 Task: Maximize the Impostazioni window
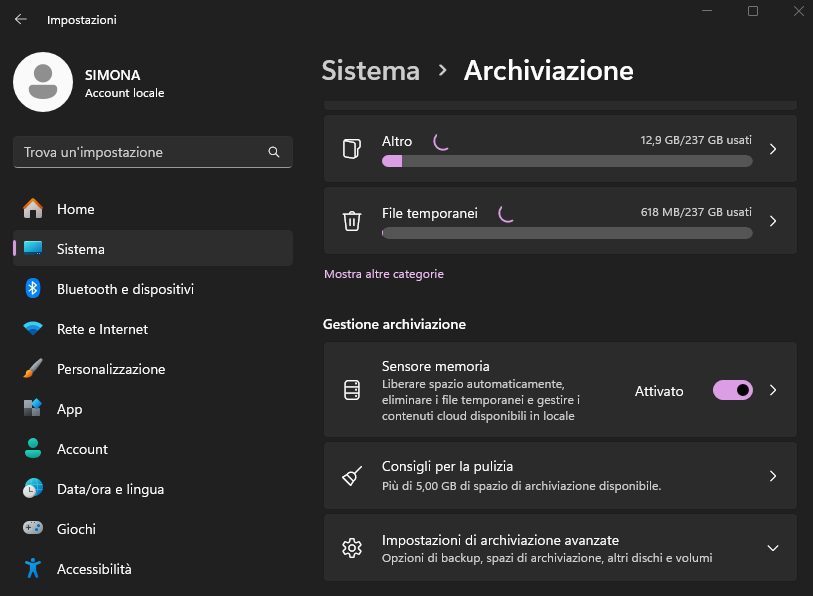[753, 11]
